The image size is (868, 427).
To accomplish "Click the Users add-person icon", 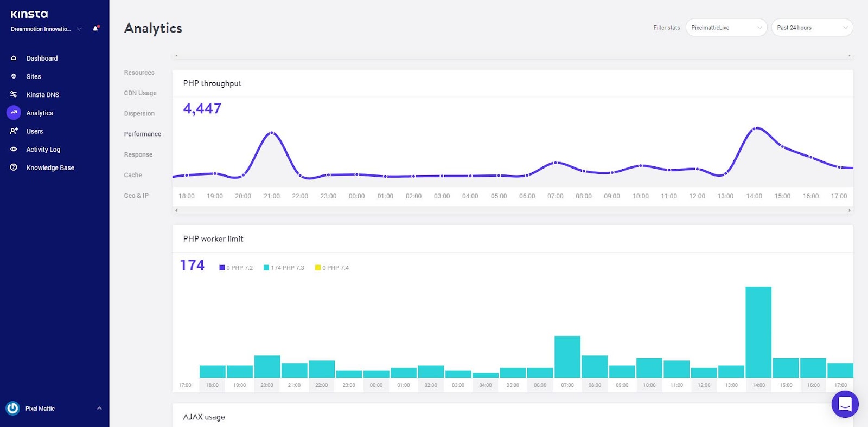I will pos(14,131).
